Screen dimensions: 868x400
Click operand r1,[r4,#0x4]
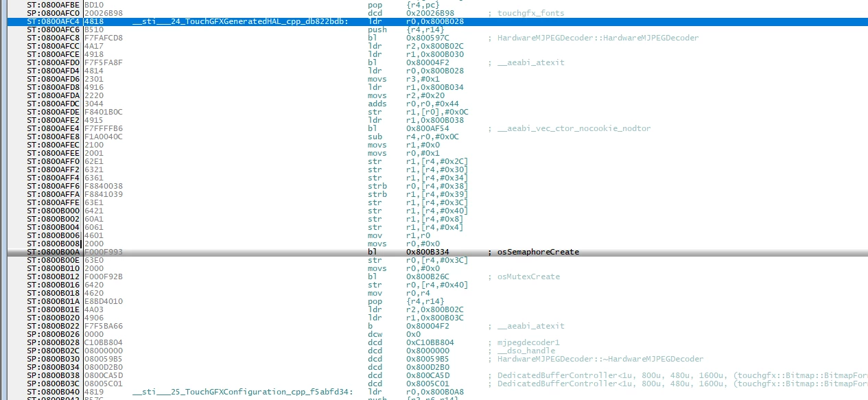tap(435, 227)
